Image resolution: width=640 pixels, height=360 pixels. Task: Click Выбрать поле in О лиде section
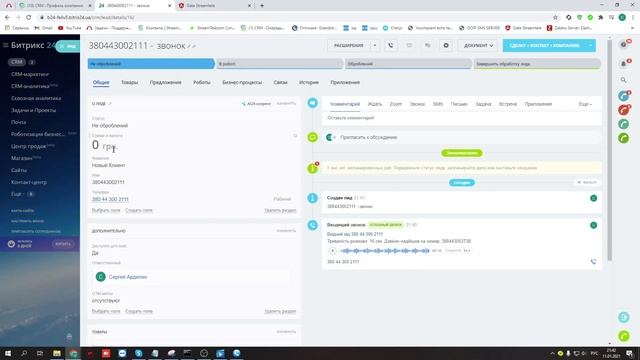(x=106, y=210)
